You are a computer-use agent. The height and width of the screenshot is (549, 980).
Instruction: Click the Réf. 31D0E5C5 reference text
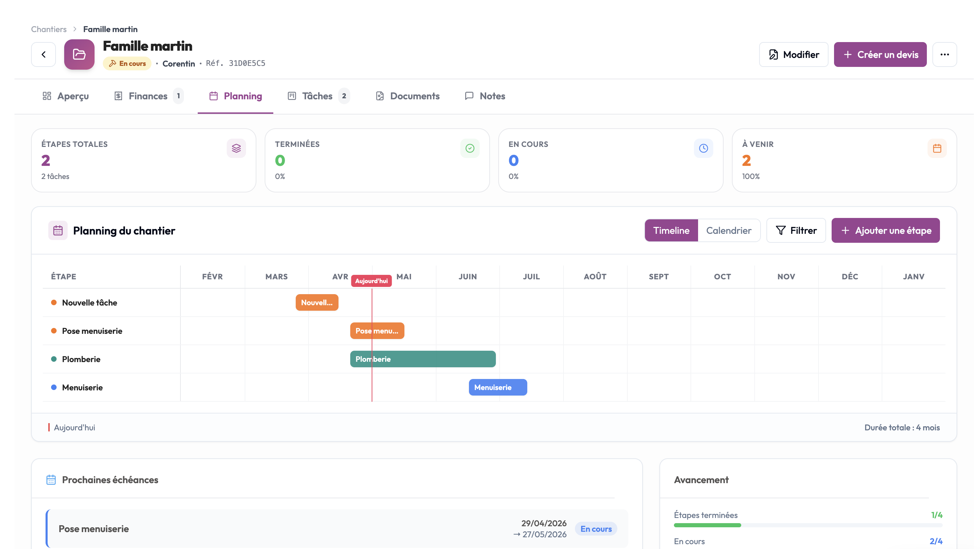(235, 63)
